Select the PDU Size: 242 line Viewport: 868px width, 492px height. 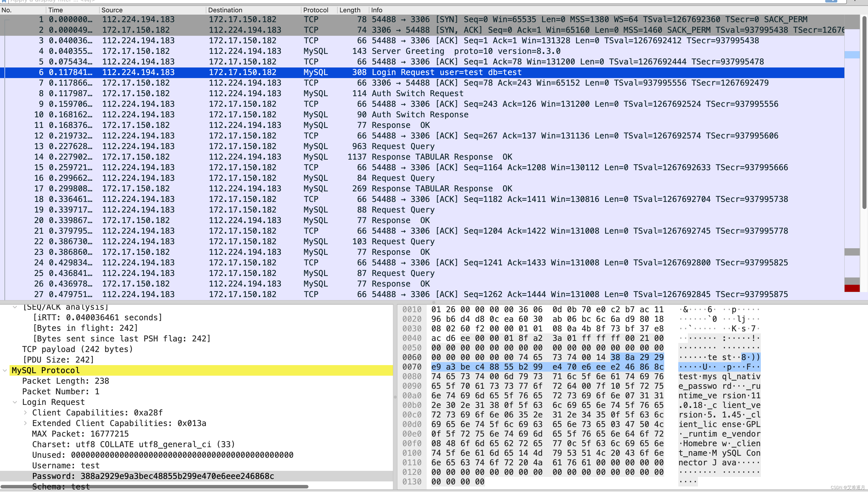pyautogui.click(x=196, y=360)
